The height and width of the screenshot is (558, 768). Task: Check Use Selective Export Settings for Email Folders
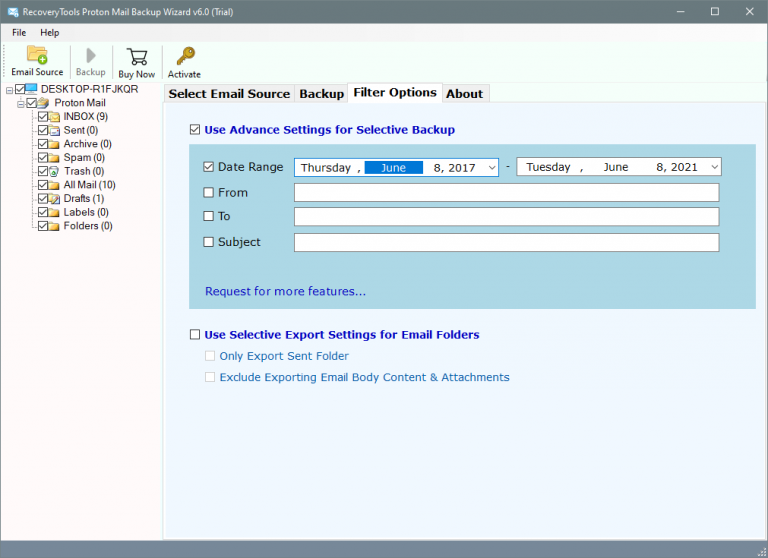(x=195, y=335)
